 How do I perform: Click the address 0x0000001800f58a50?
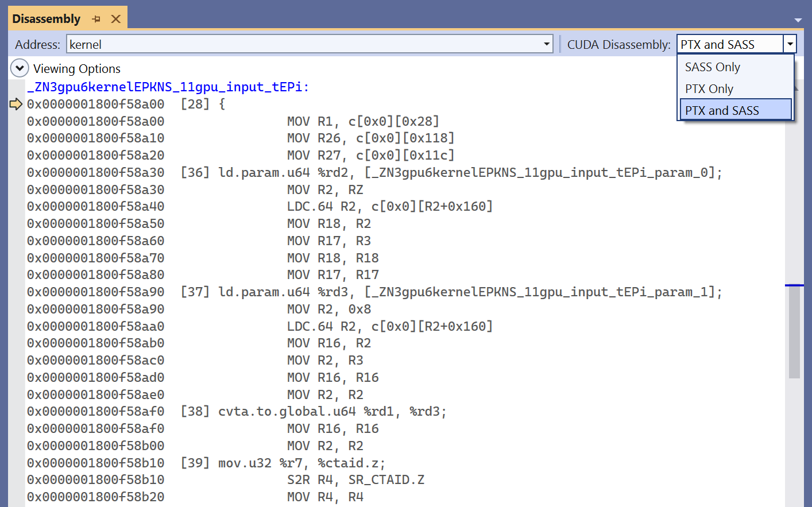point(95,223)
